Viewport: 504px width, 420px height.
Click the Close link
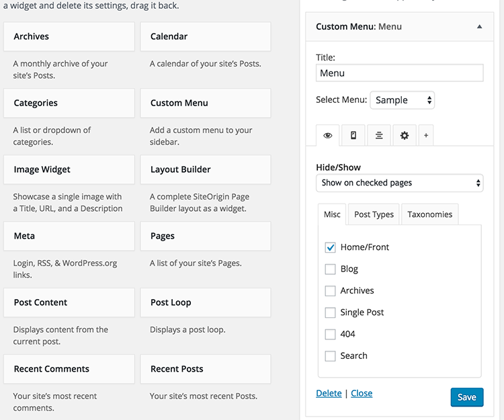pos(362,393)
